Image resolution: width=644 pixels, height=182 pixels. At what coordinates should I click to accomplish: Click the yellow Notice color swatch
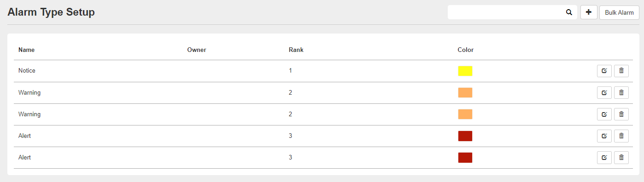pyautogui.click(x=465, y=71)
